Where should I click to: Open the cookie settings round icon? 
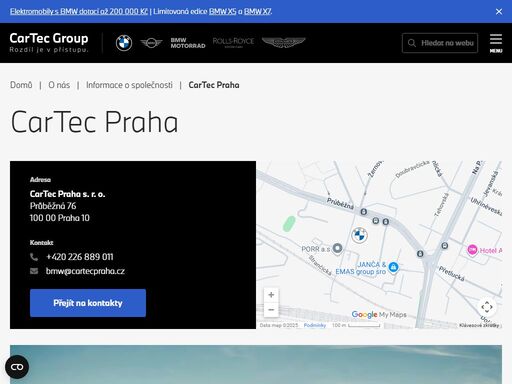point(17,367)
